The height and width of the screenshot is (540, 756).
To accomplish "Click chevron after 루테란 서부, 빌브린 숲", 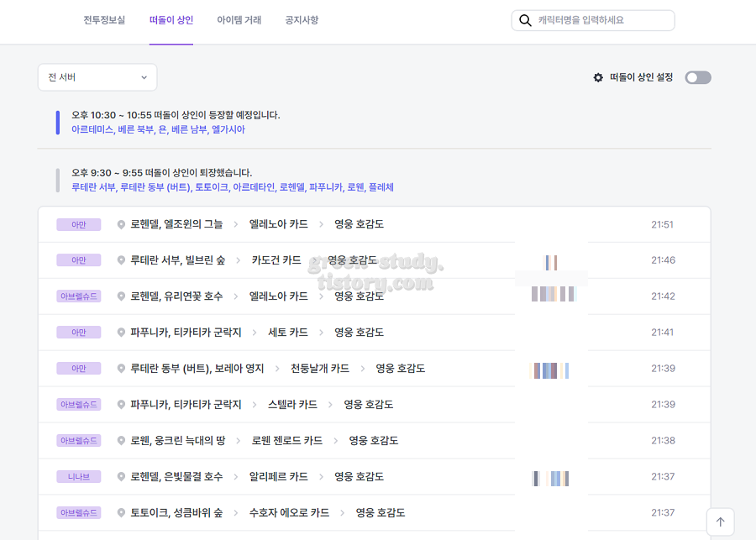I will click(x=239, y=260).
